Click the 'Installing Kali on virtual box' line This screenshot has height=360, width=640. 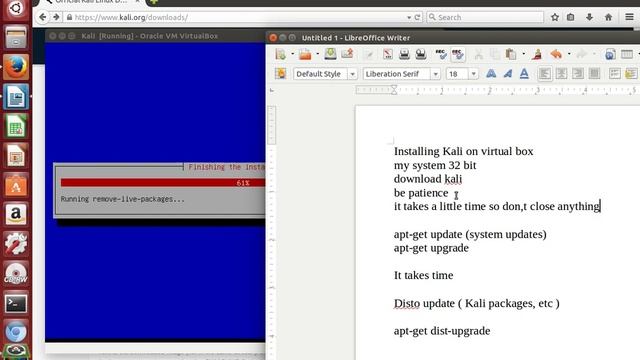463,151
